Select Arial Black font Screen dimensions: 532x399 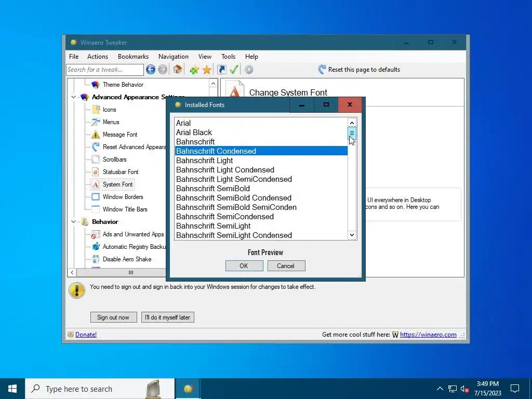point(261,132)
